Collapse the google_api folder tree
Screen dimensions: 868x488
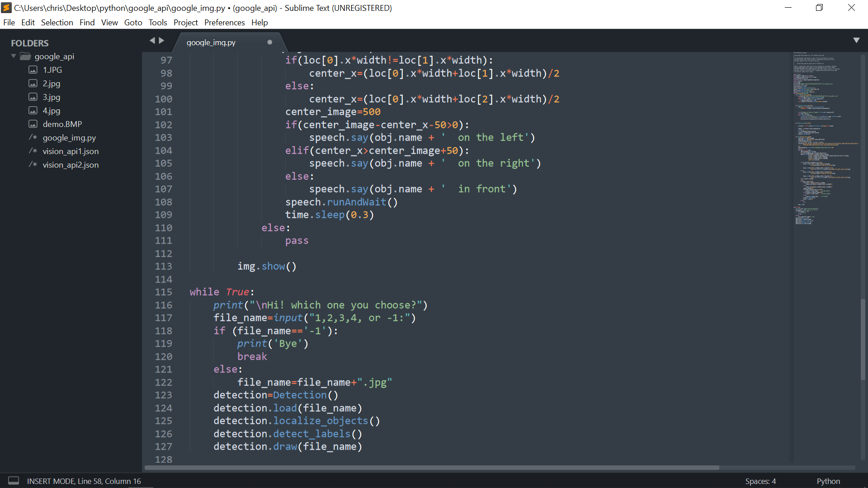(x=14, y=56)
